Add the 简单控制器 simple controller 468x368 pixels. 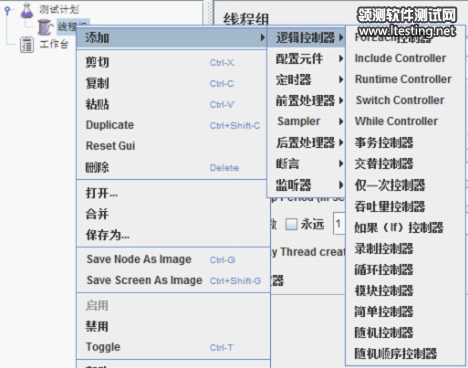[405, 312]
